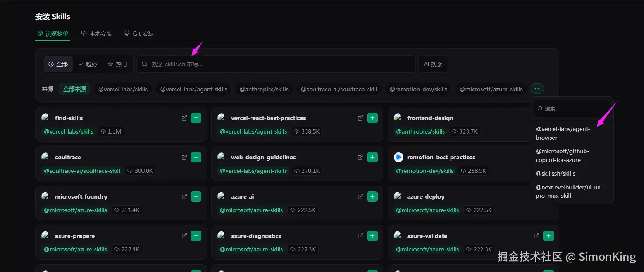Open azure-validate external link icon

click(537, 236)
